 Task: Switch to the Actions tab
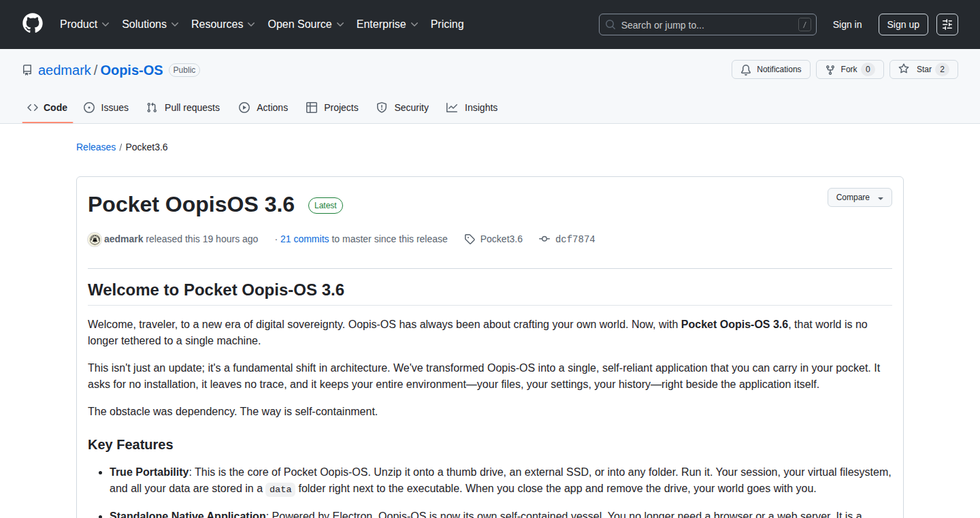263,108
